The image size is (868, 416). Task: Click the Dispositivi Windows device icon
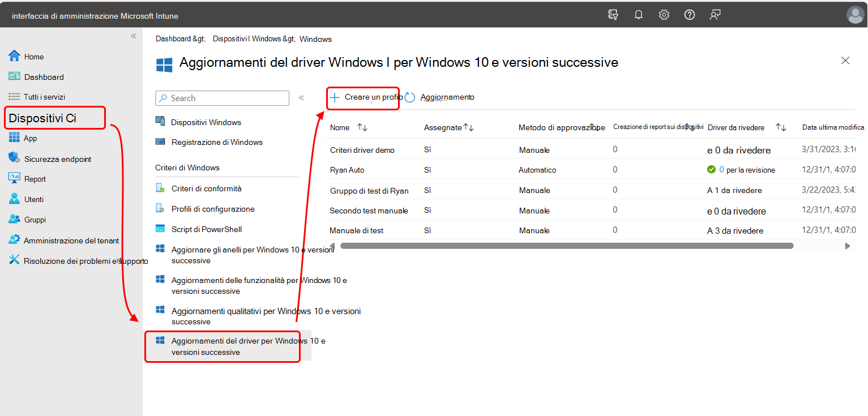click(160, 122)
